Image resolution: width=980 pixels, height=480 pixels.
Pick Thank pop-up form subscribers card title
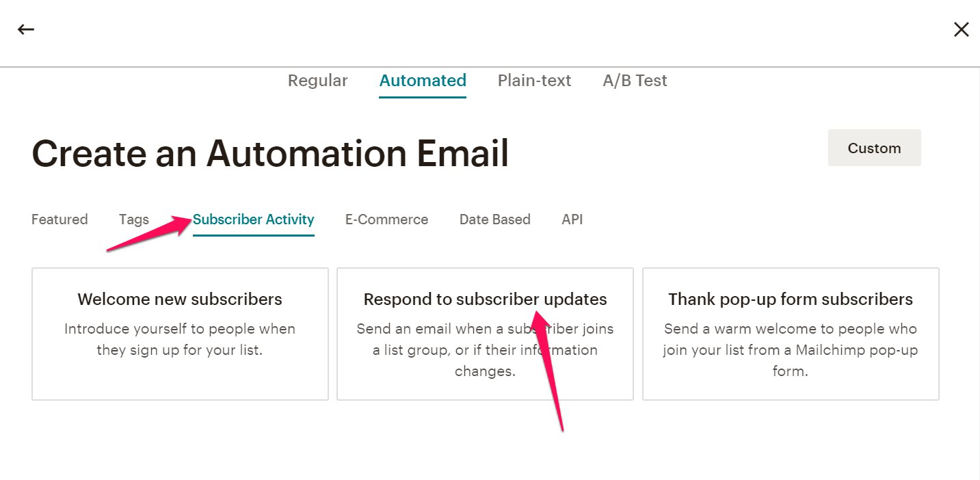(791, 299)
